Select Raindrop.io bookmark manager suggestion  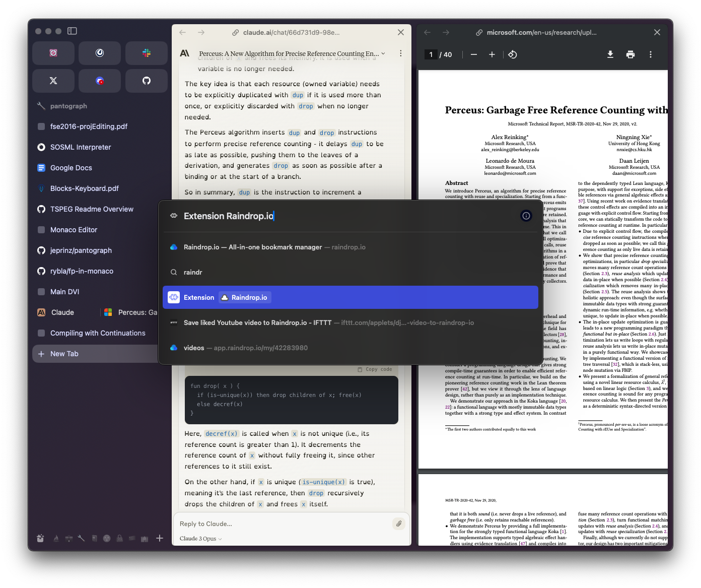tap(350, 247)
